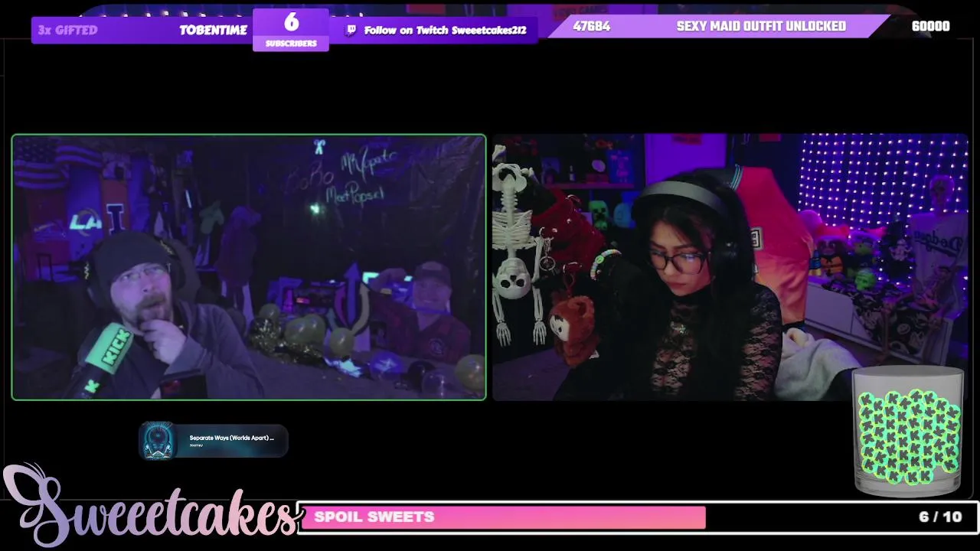Click the "SEXY MAID OUTFIT UNLOCKED" goal text
Image resolution: width=980 pixels, height=551 pixels.
pyautogui.click(x=761, y=26)
